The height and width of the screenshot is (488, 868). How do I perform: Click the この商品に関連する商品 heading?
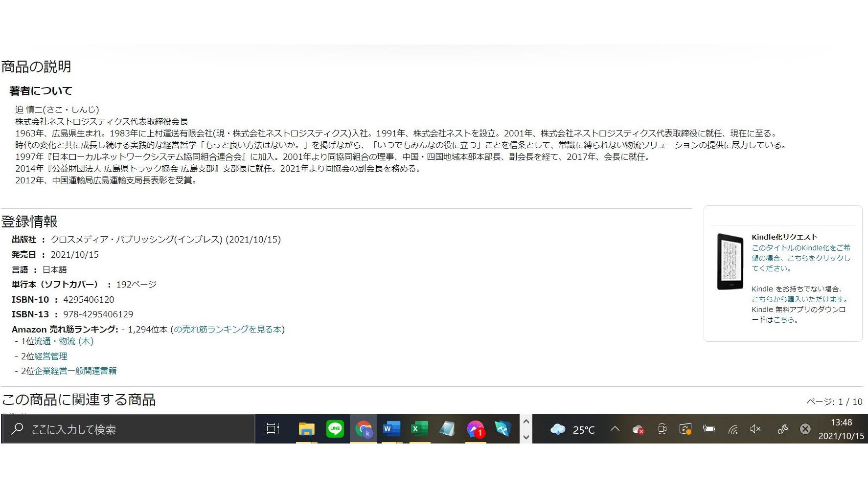click(x=78, y=399)
